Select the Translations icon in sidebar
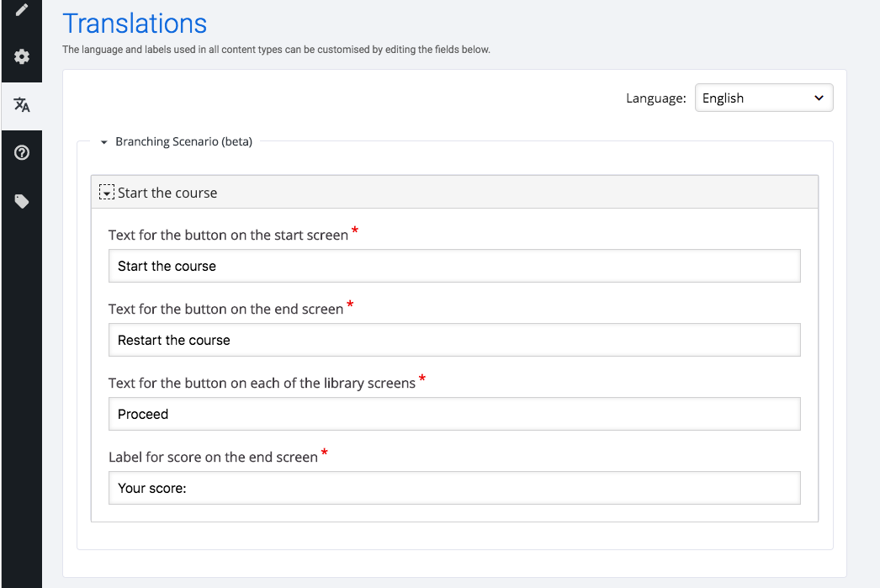The height and width of the screenshot is (588, 880). tap(21, 105)
